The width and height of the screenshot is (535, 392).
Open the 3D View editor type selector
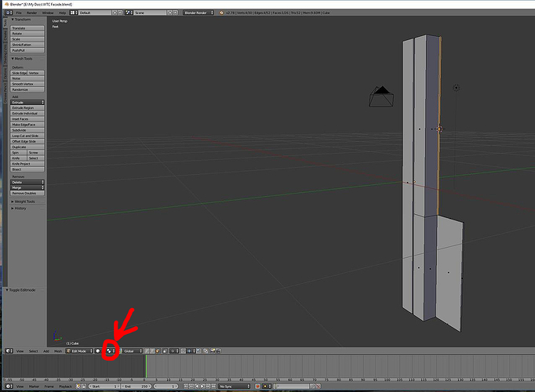pyautogui.click(x=9, y=350)
